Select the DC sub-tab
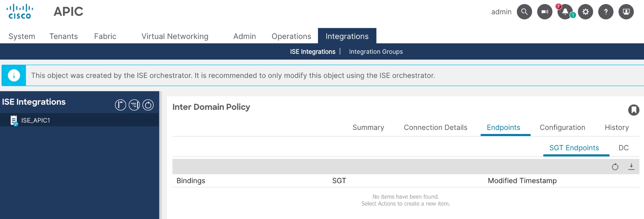The height and width of the screenshot is (219, 644). click(x=624, y=148)
